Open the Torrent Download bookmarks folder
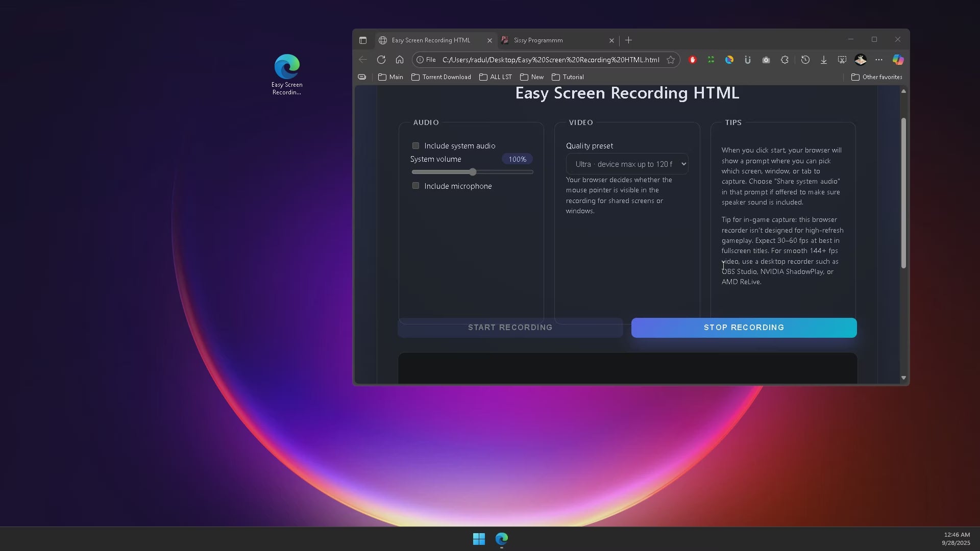 point(441,77)
